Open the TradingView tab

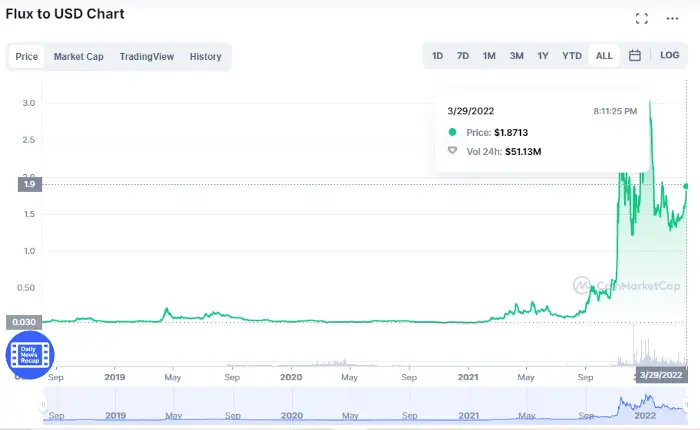[x=147, y=57]
